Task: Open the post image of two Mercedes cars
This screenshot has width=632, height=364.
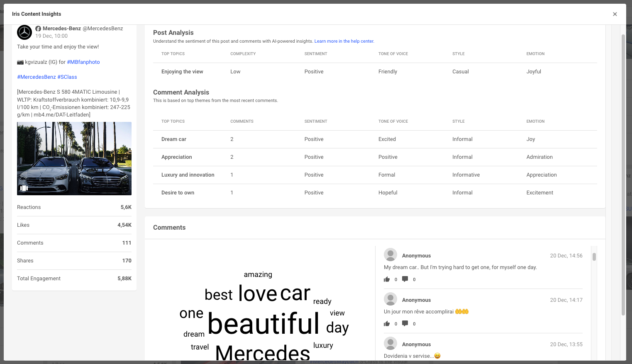Action: pos(74,158)
